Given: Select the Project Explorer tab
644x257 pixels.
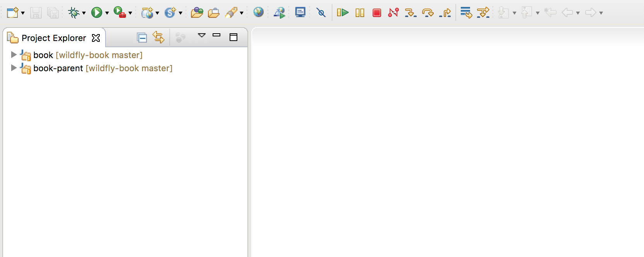Looking at the screenshot, I should click(x=54, y=38).
